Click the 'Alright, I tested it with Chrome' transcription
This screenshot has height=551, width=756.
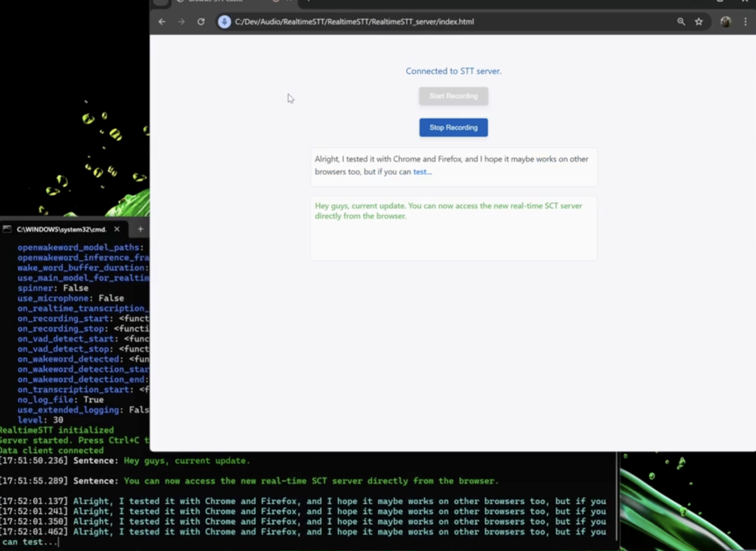pyautogui.click(x=451, y=165)
